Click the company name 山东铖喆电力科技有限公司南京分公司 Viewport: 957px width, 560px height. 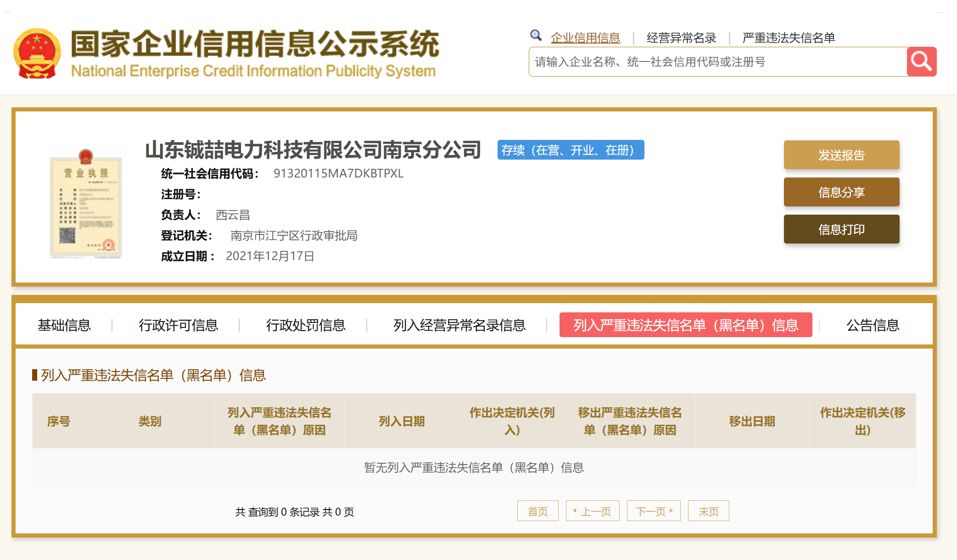coord(313,150)
